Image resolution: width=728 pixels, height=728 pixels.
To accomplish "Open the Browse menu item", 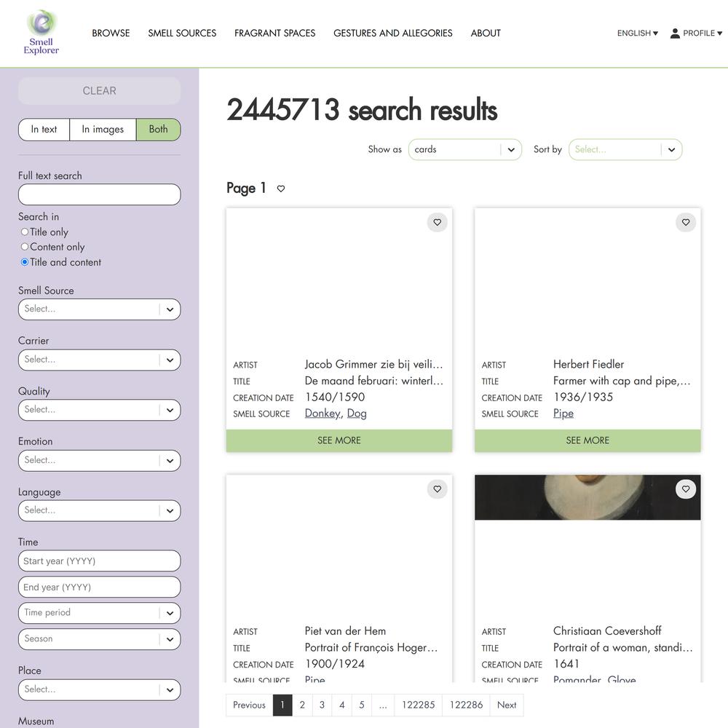I will [x=111, y=33].
